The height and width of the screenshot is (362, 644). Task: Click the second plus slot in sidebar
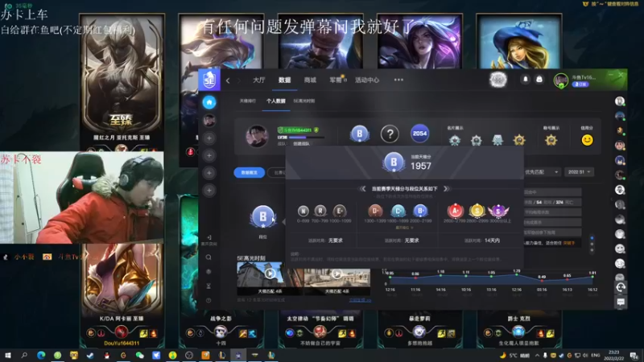(x=209, y=155)
